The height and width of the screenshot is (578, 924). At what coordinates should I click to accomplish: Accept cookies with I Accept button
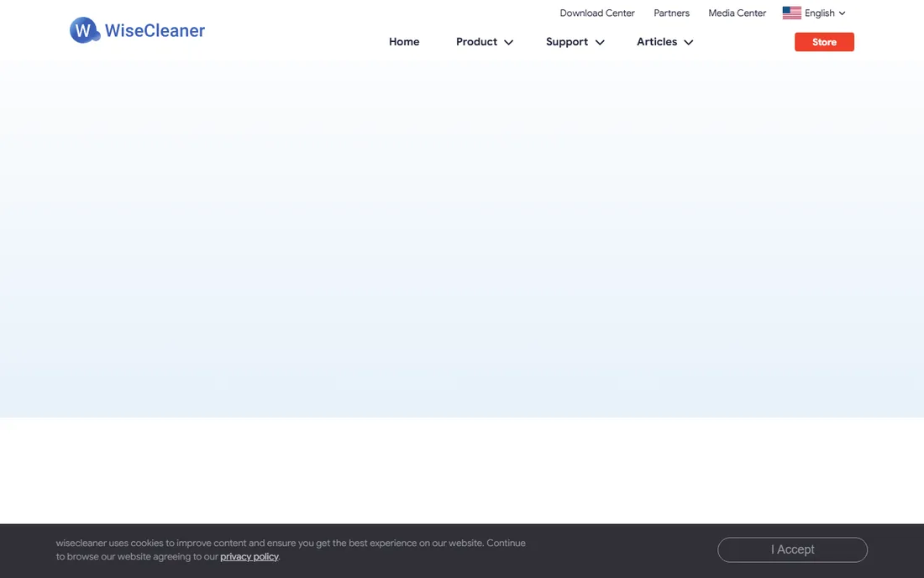click(x=793, y=549)
